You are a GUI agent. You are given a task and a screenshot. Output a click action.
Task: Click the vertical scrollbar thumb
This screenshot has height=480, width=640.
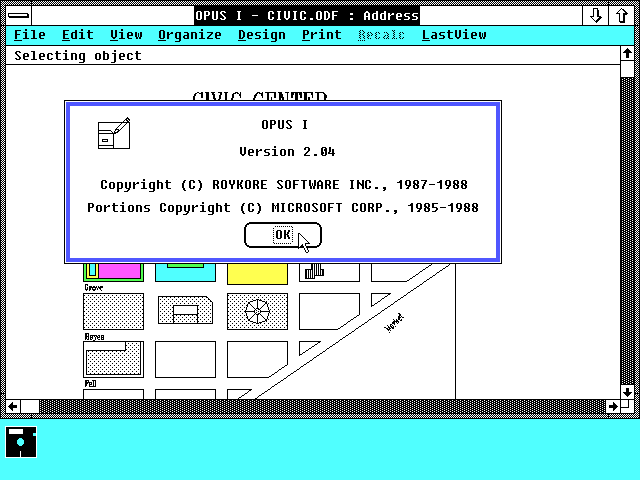[627, 69]
